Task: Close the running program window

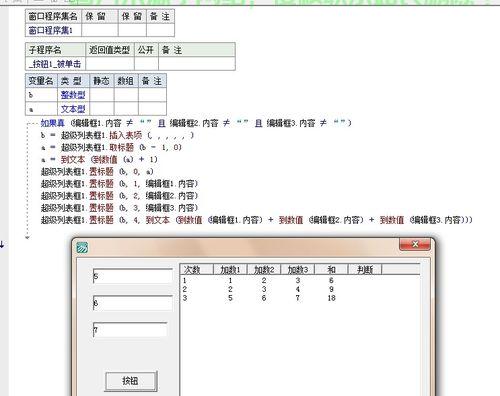Action: 415,245
